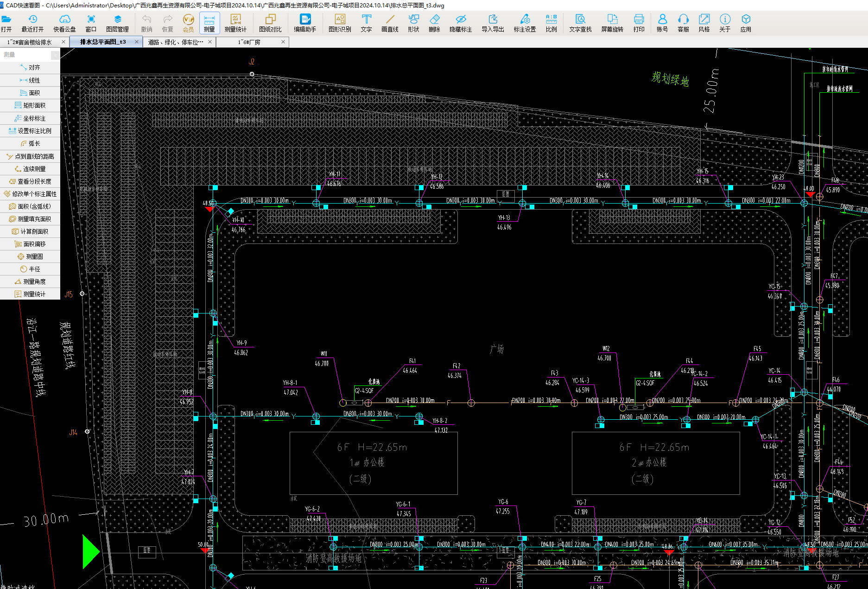Select the 文字 text tool

point(366,23)
